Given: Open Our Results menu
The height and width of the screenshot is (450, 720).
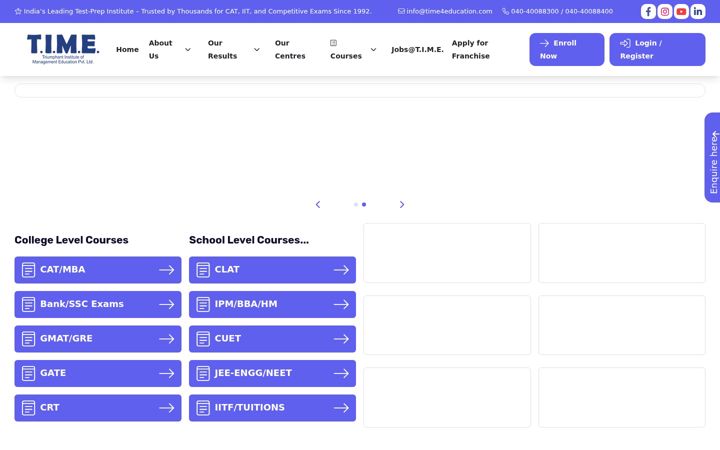Looking at the screenshot, I should point(222,49).
